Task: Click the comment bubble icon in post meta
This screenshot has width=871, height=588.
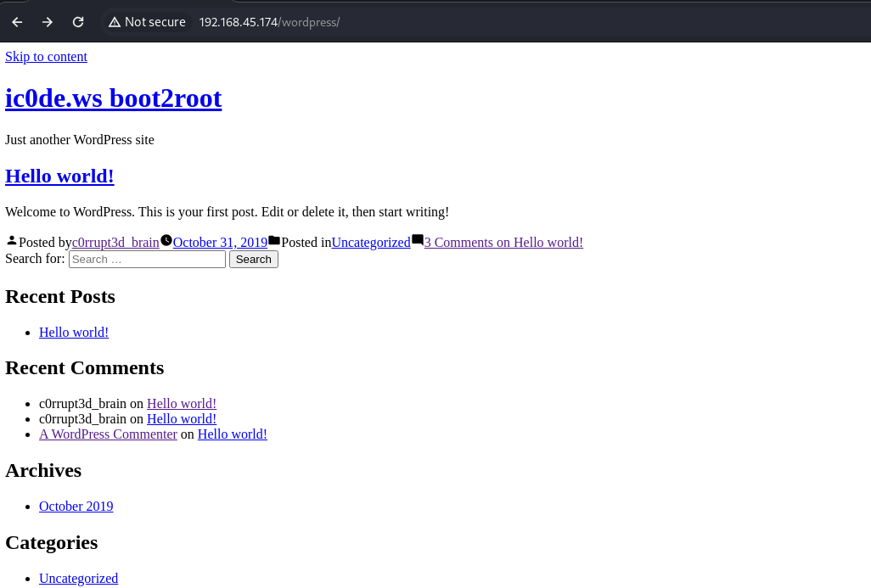Action: (418, 240)
